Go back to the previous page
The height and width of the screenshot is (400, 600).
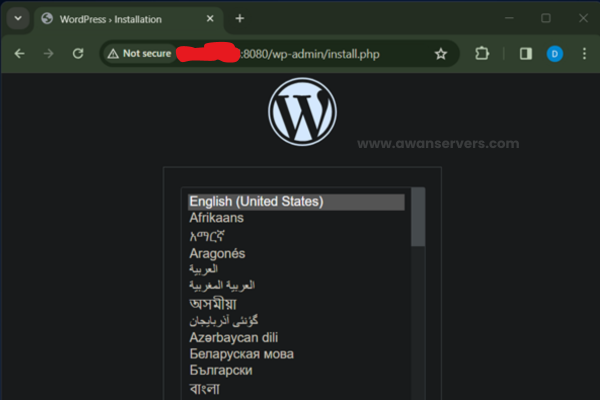pyautogui.click(x=20, y=54)
